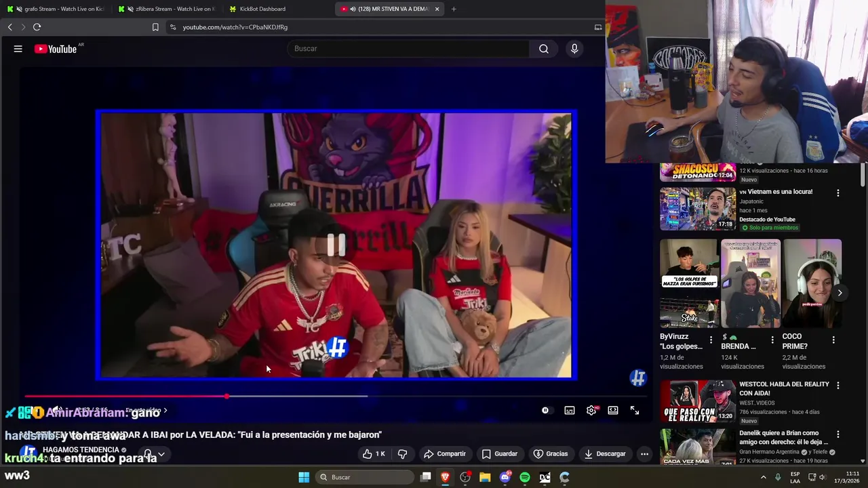This screenshot has height=488, width=868.
Task: Open options for Danelik quiere a Brian video
Action: (x=838, y=434)
